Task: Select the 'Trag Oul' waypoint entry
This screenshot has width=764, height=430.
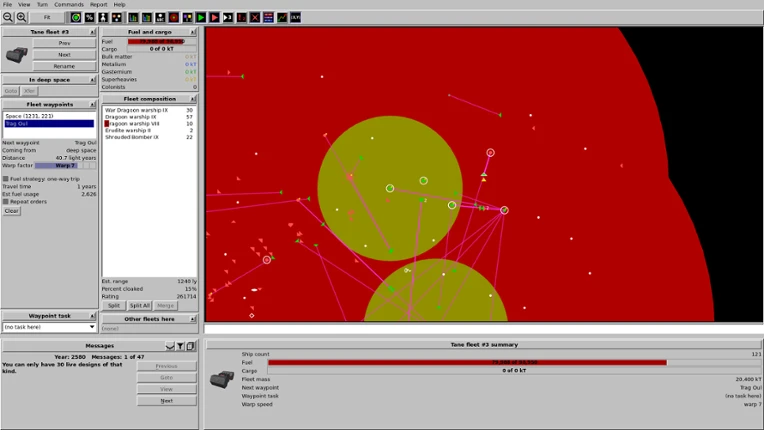Action: (49, 124)
